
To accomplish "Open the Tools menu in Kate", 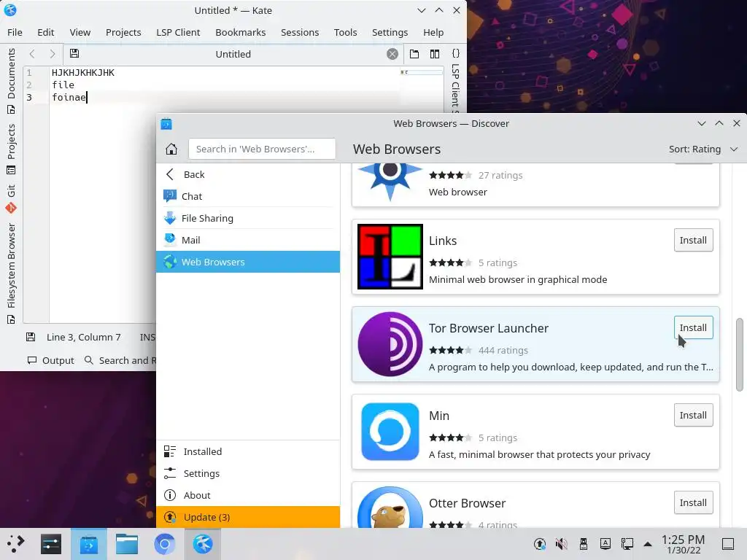I will (345, 32).
